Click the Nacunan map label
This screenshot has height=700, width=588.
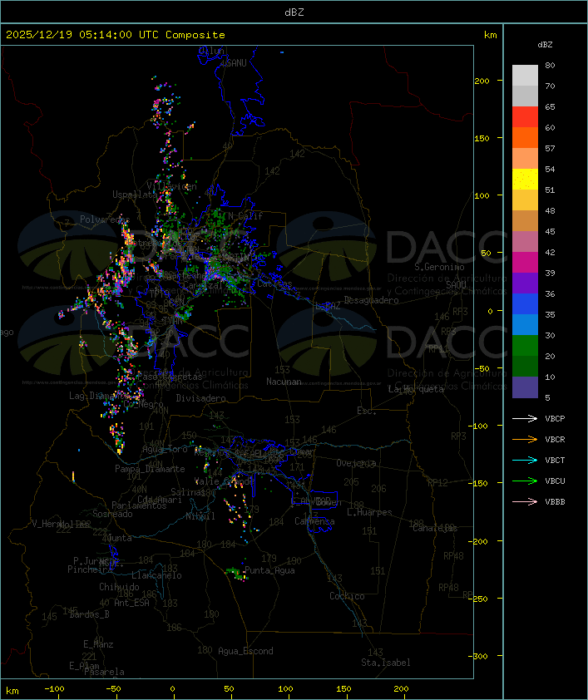(x=284, y=382)
